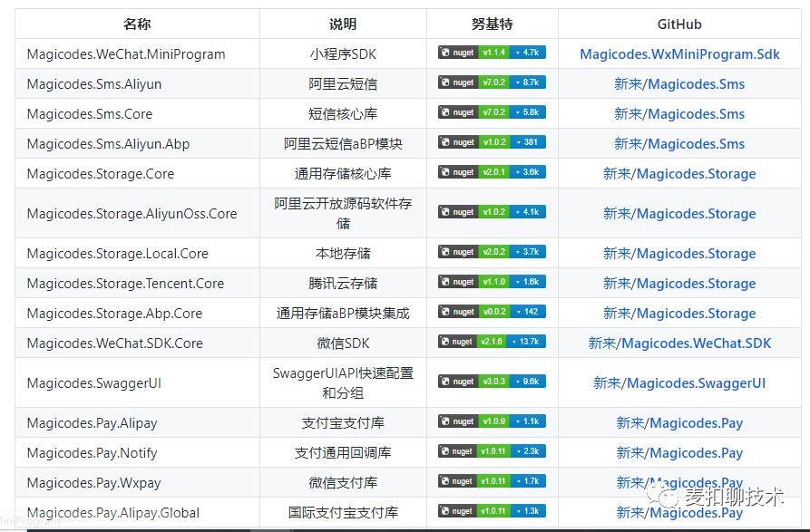The image size is (810, 532).
Task: Open GitHub link in Magicodes.Pay.Alipay.Global row
Action: (x=679, y=512)
